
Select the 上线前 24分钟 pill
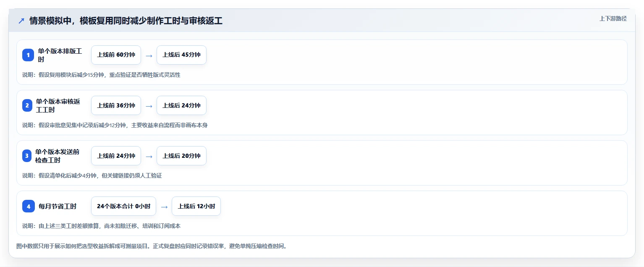point(116,156)
